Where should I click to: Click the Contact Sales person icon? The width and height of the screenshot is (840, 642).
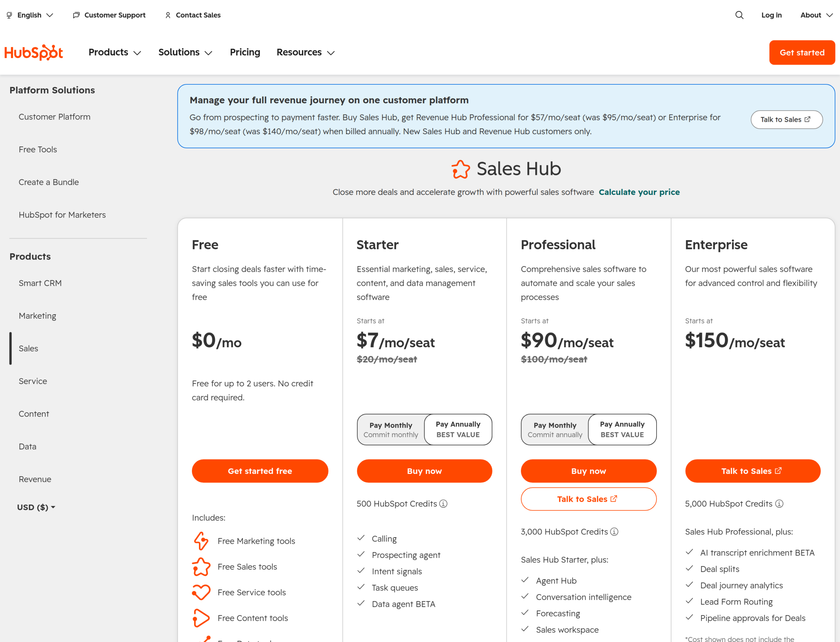point(168,15)
